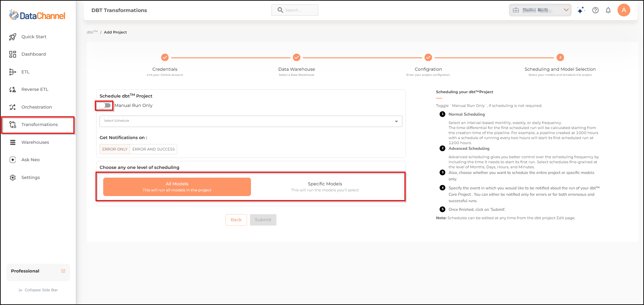Click the Transformations sidebar icon
The width and height of the screenshot is (644, 305).
tap(13, 125)
